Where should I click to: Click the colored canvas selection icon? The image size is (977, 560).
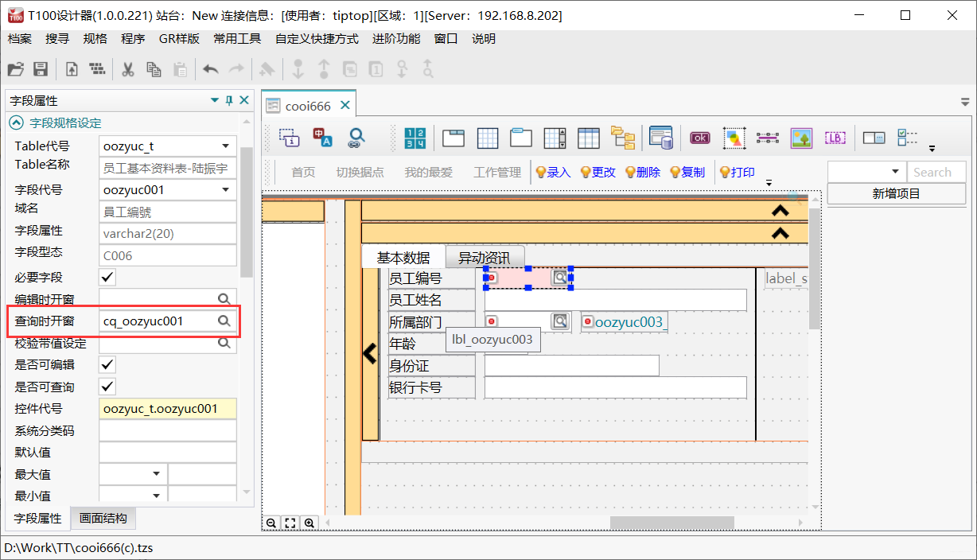pyautogui.click(x=734, y=138)
